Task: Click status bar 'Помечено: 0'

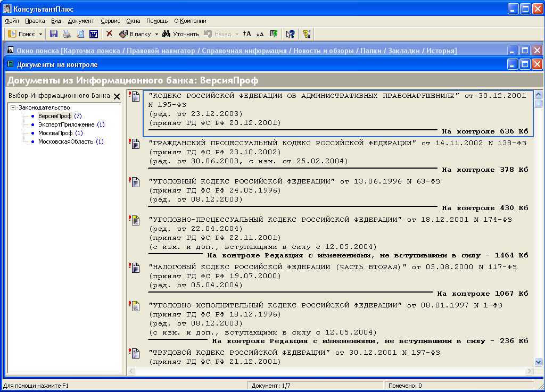Action: pyautogui.click(x=405, y=386)
